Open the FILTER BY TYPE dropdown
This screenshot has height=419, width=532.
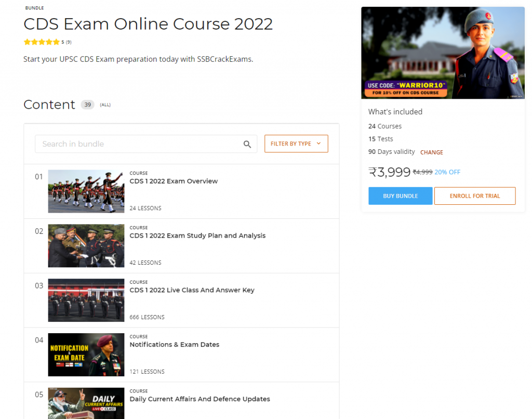click(x=296, y=144)
